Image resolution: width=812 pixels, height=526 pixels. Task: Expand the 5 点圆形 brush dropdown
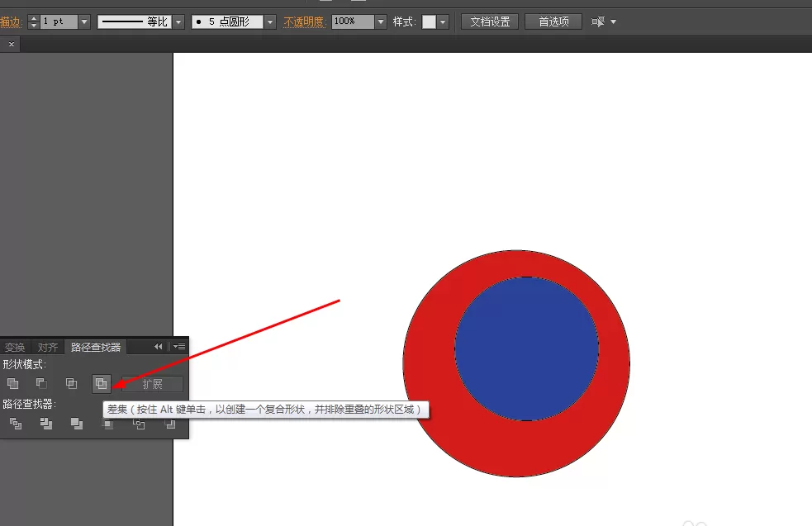click(x=270, y=21)
